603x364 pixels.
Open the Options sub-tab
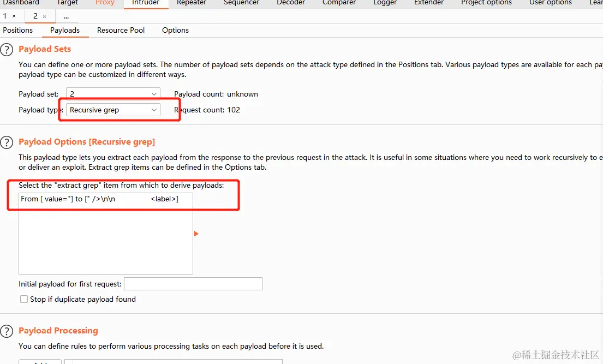(x=175, y=30)
